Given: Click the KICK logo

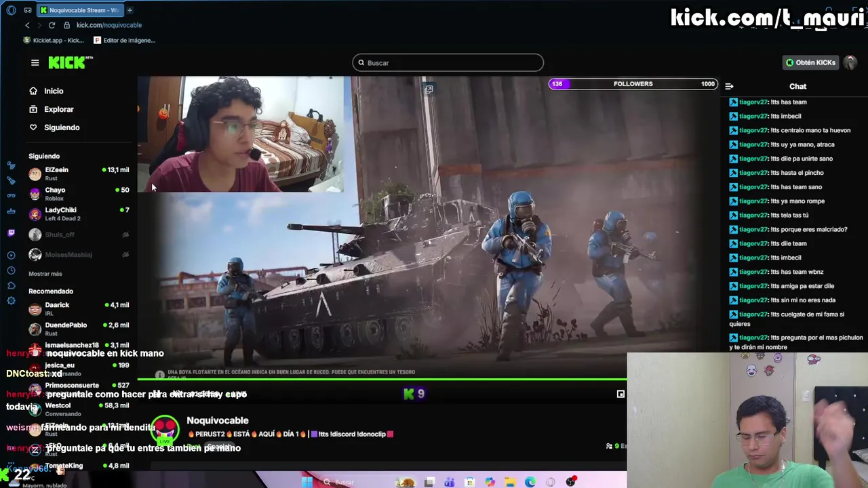Looking at the screenshot, I should click(x=71, y=62).
